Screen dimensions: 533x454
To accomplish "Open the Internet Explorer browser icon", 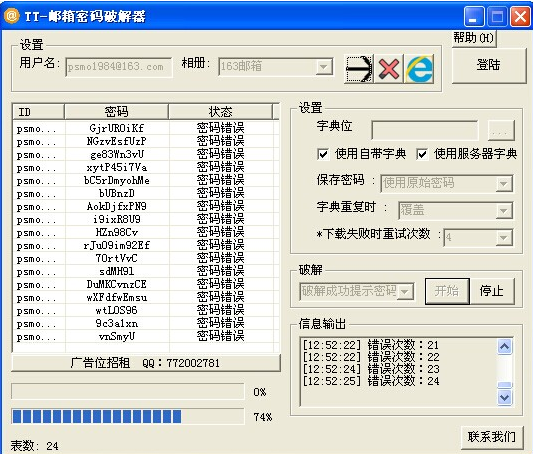I will click(419, 69).
